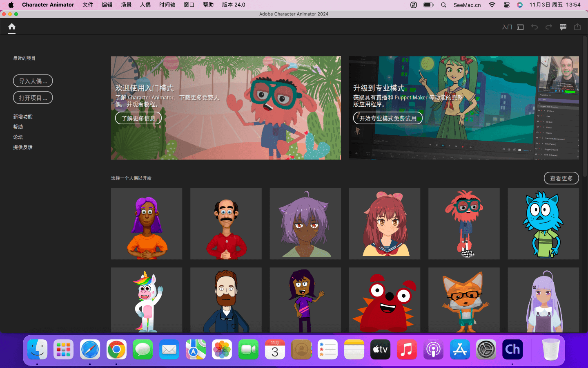Screen dimensions: 588x368
Task: Open the workspace layout panel icon
Action: click(520, 27)
